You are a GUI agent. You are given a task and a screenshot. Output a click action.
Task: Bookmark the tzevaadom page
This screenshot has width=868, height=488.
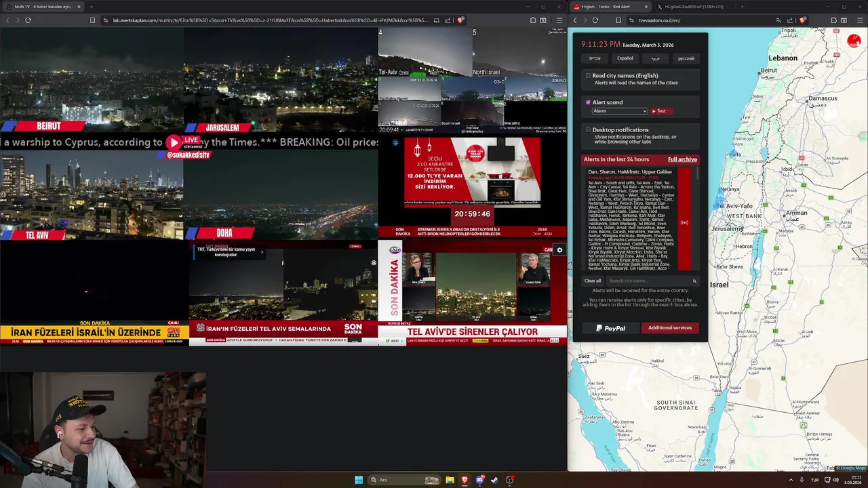[618, 20]
